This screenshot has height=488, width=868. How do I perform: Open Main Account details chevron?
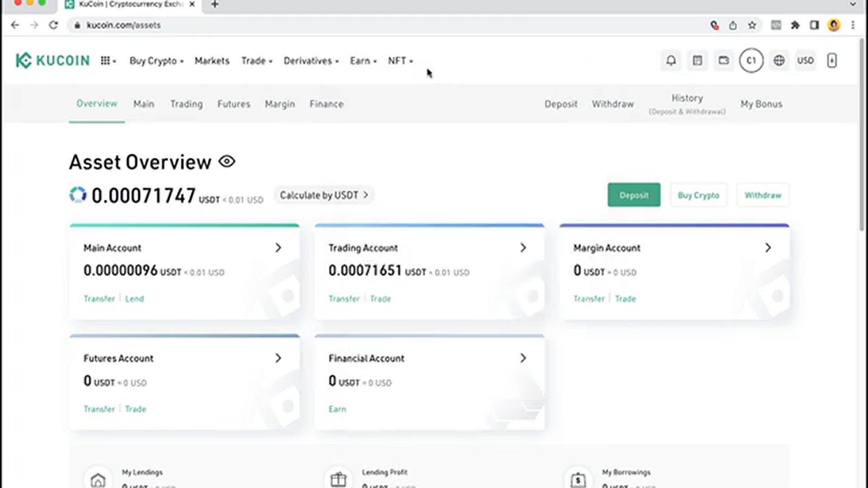pyautogui.click(x=278, y=248)
